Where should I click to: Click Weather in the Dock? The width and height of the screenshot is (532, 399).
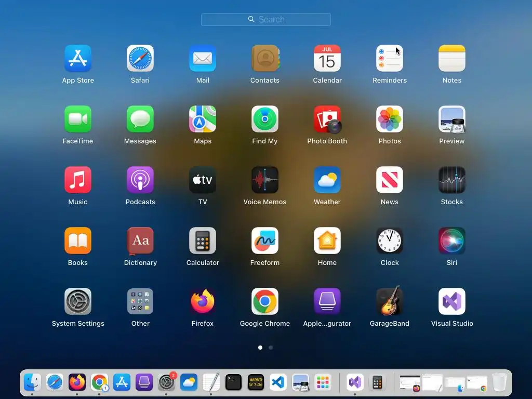189,382
